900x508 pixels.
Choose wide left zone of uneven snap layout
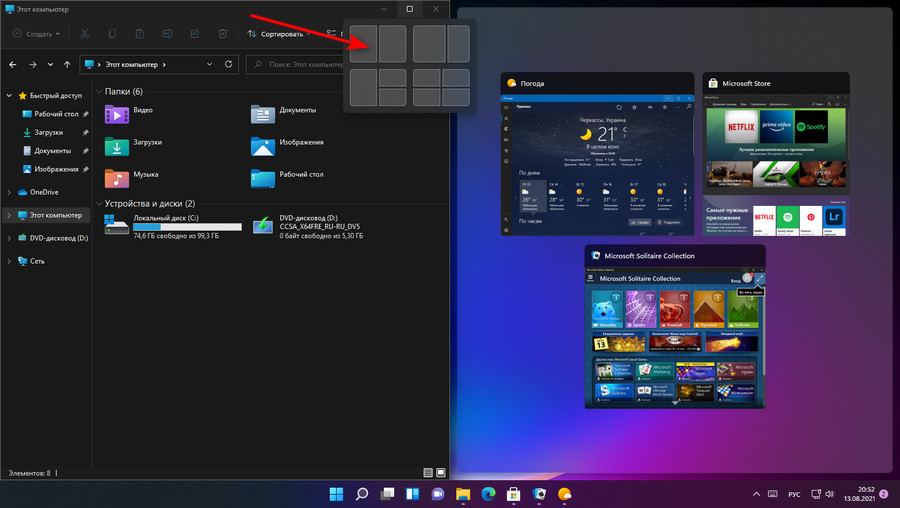coord(429,44)
